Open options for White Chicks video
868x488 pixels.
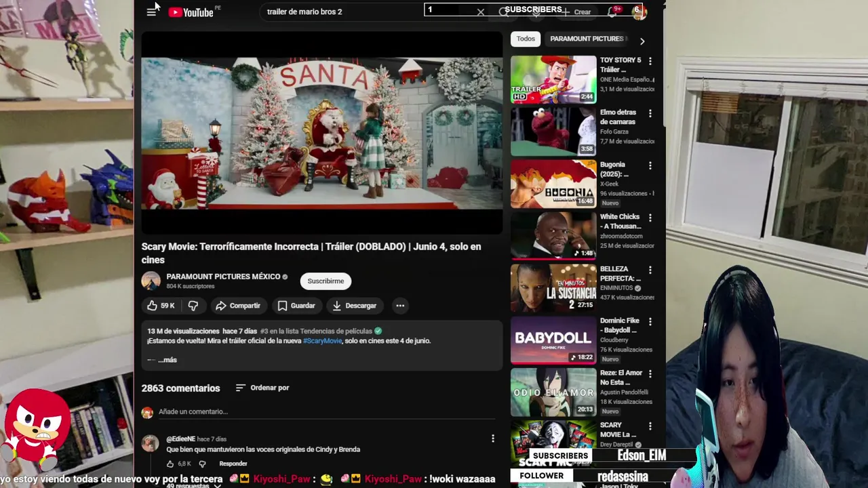pos(650,218)
